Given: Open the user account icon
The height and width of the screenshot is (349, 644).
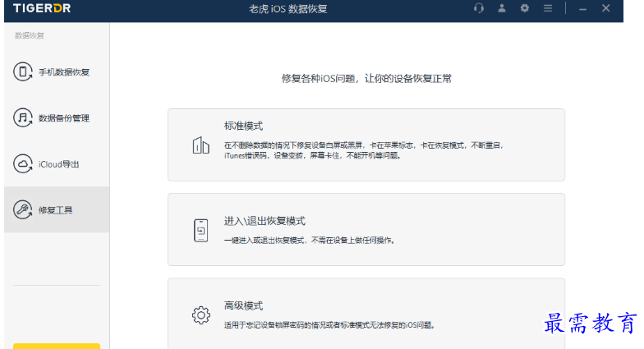Looking at the screenshot, I should click(x=501, y=8).
